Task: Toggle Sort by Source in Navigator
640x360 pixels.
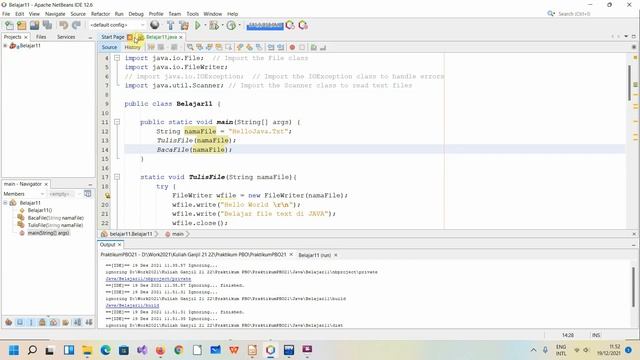Action: (x=89, y=322)
